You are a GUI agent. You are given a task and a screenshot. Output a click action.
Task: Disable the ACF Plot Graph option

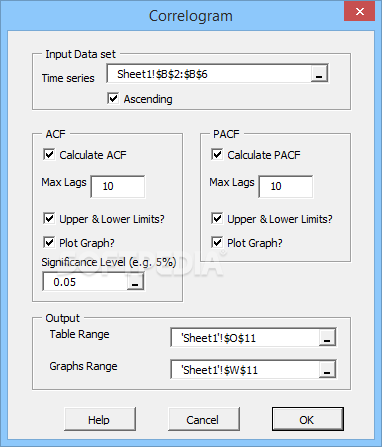click(49, 242)
